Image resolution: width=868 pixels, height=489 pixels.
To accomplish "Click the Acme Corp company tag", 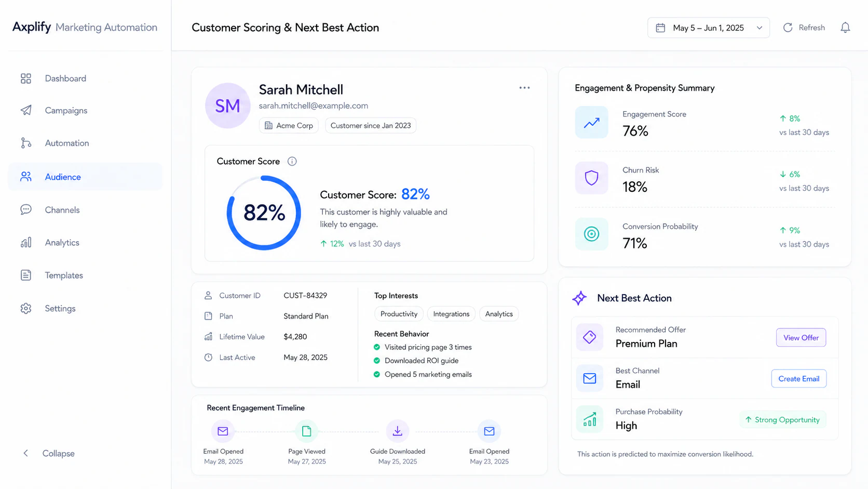I will [x=289, y=126].
